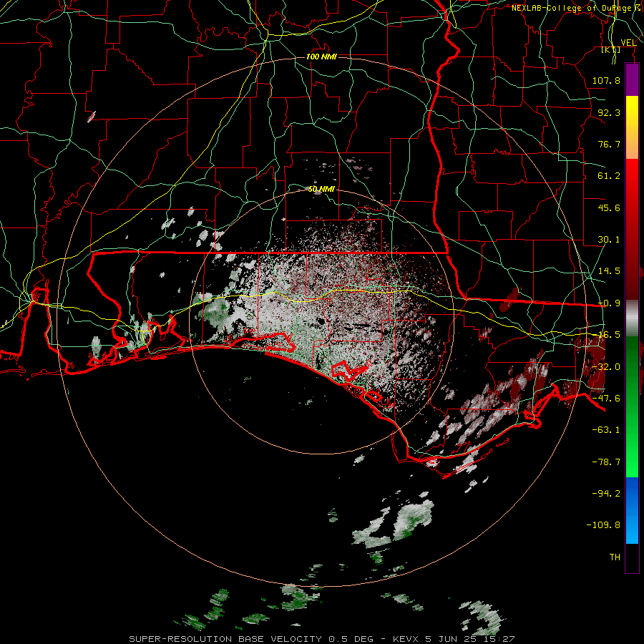Image resolution: width=644 pixels, height=644 pixels.
Task: Select the -63.1 legend value
Action: 606,430
